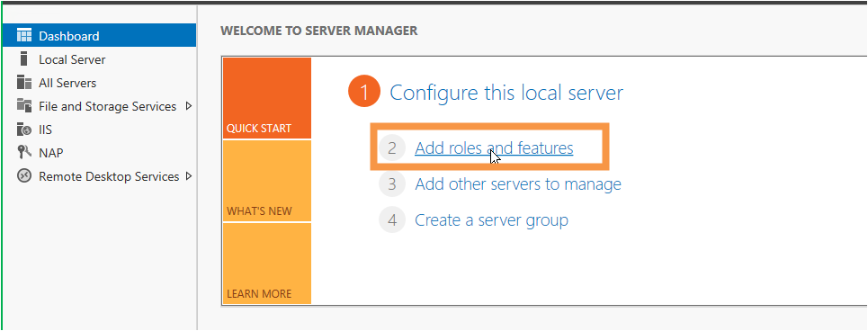Click the Local Server icon

pyautogui.click(x=23, y=59)
